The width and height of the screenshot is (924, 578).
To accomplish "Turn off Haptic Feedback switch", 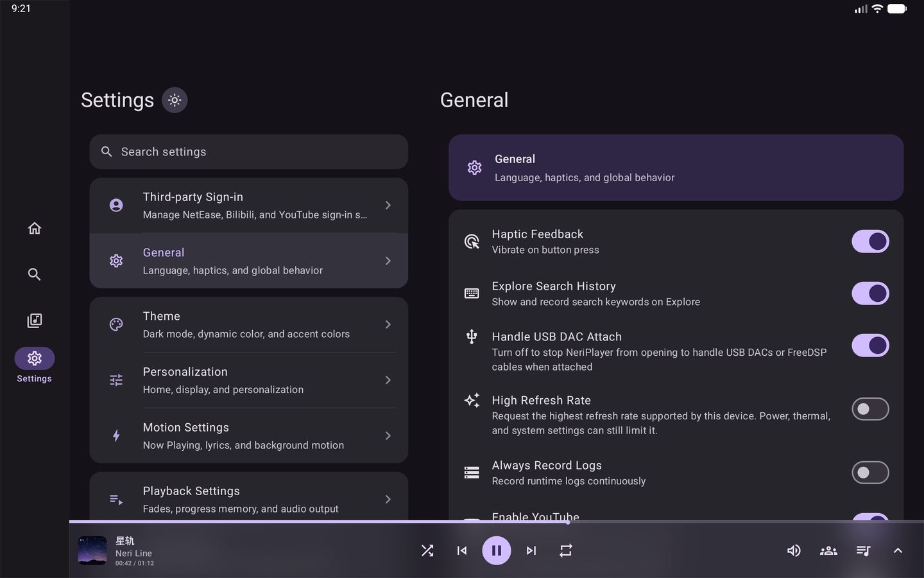I will [x=870, y=241].
